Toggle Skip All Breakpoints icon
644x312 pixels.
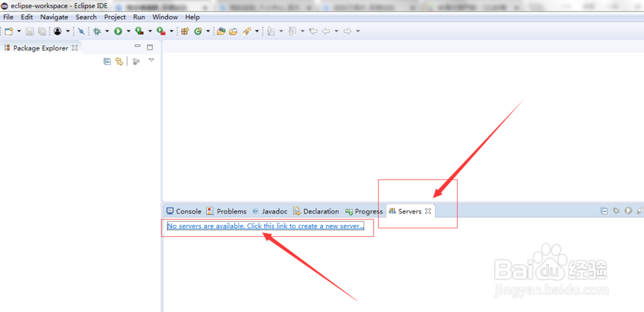(81, 31)
